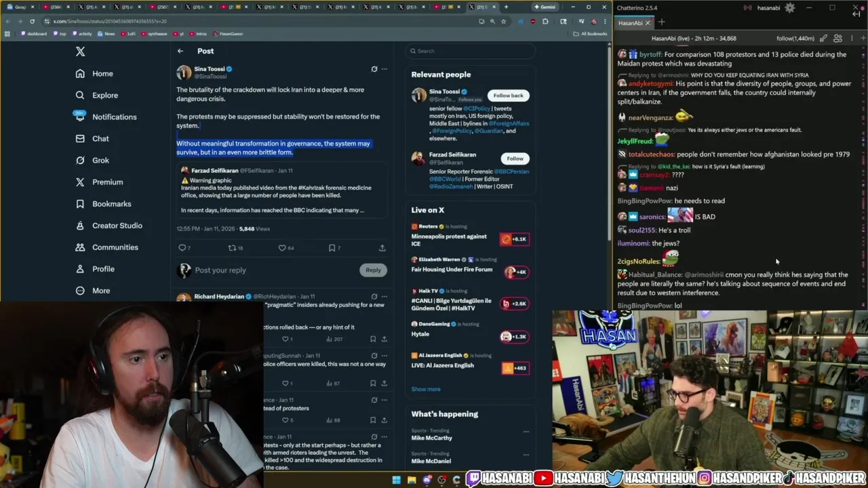
Task: Click the Grok explain icon on Sina Toossi's post
Action: [374, 69]
